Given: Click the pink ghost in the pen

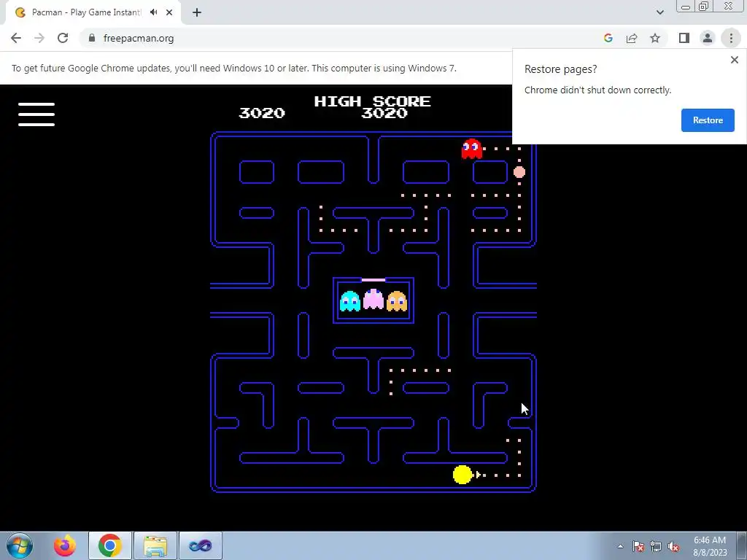Looking at the screenshot, I should click(x=373, y=299).
